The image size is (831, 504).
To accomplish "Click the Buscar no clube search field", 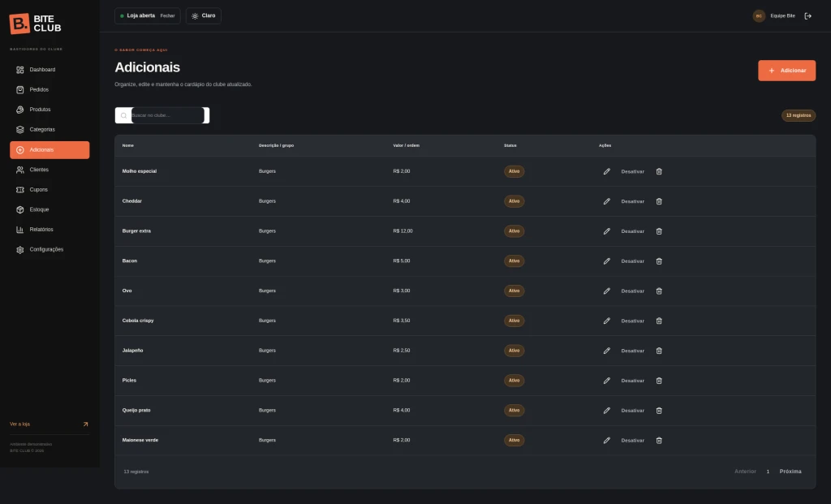I will click(x=167, y=115).
